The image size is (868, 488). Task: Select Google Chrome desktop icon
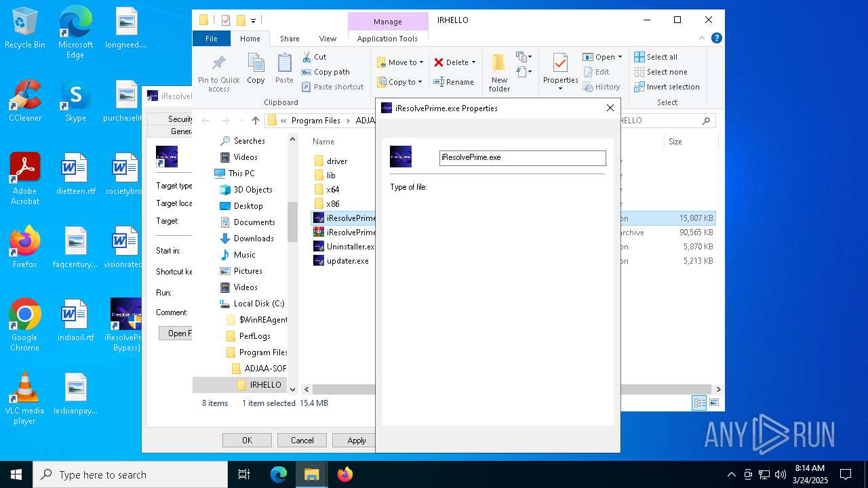tap(25, 325)
